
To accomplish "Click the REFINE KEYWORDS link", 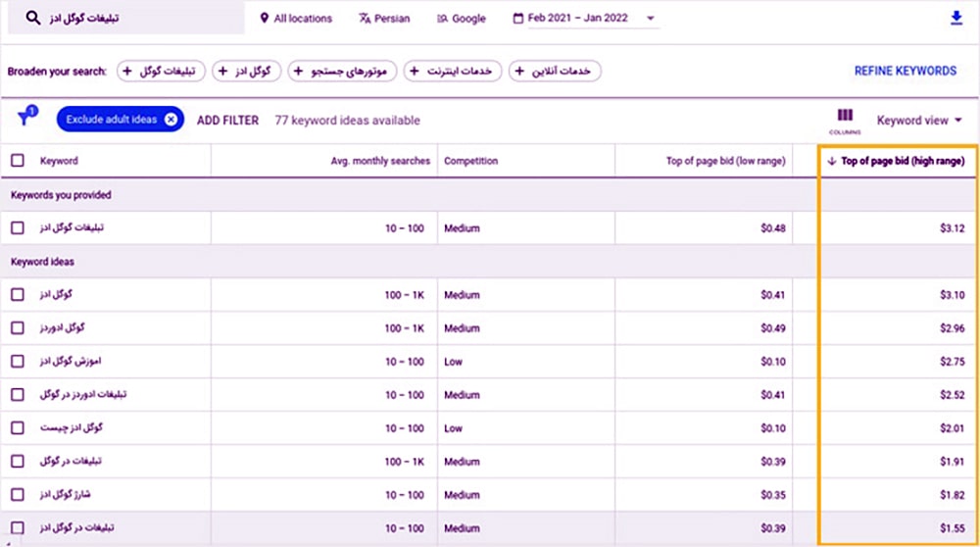I will point(905,71).
